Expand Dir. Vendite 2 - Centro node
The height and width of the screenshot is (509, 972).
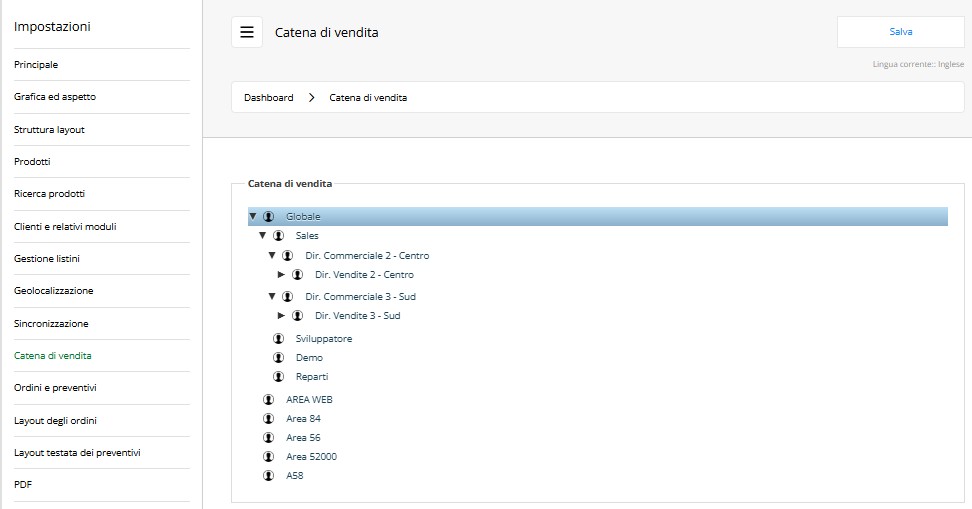coord(281,275)
